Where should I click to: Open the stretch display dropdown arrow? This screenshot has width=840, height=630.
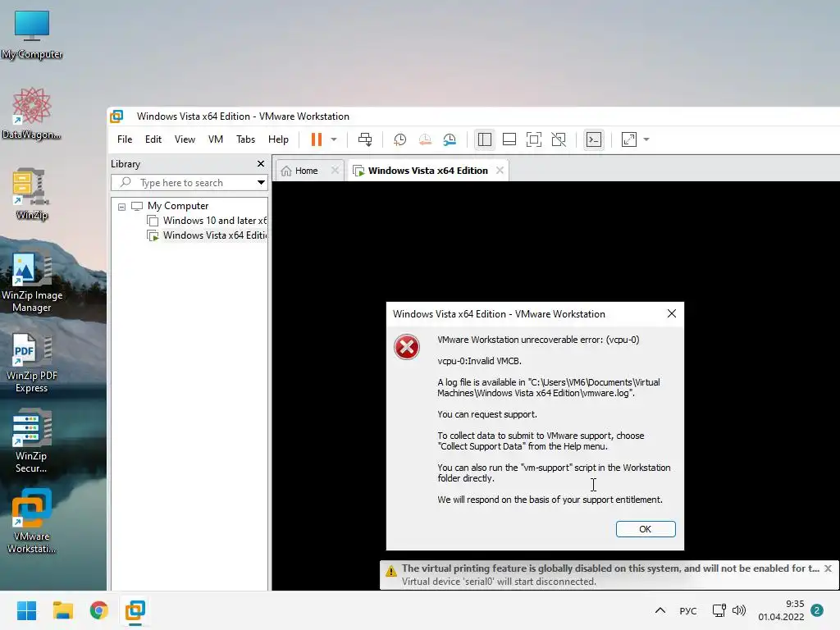[x=646, y=139]
